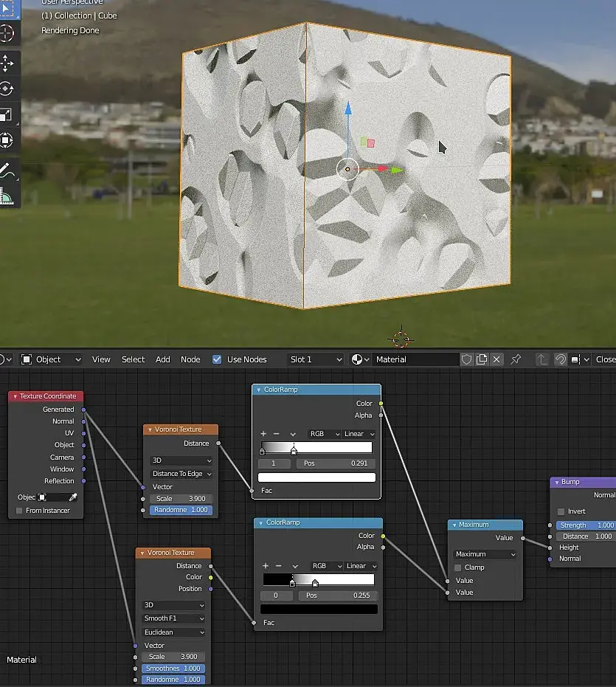Select the Cursor tool in the viewport toolbar
Image resolution: width=616 pixels, height=687 pixels.
coord(7,33)
